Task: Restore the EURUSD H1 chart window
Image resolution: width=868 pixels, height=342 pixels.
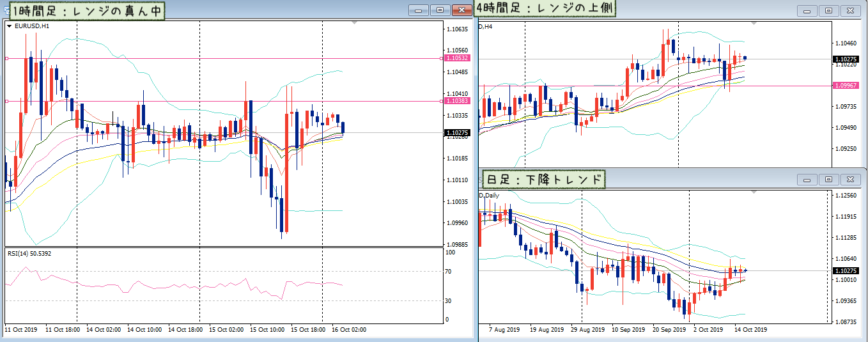Action: pyautogui.click(x=440, y=10)
